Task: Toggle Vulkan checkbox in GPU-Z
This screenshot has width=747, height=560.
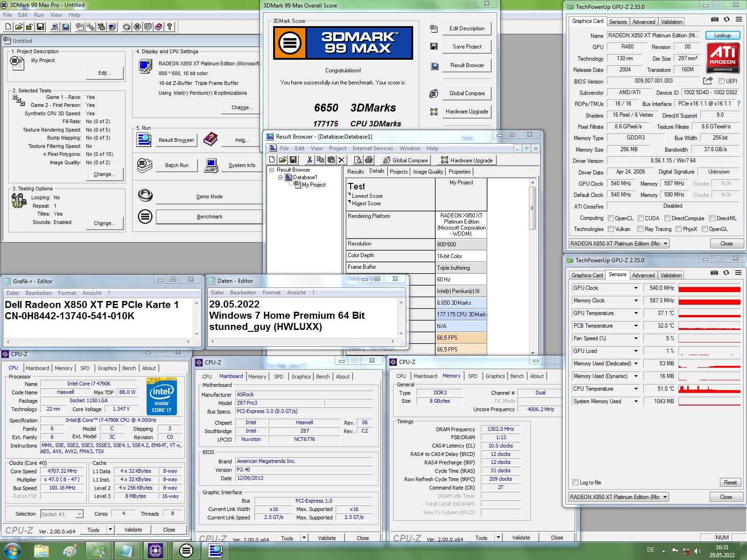Action: [x=611, y=229]
